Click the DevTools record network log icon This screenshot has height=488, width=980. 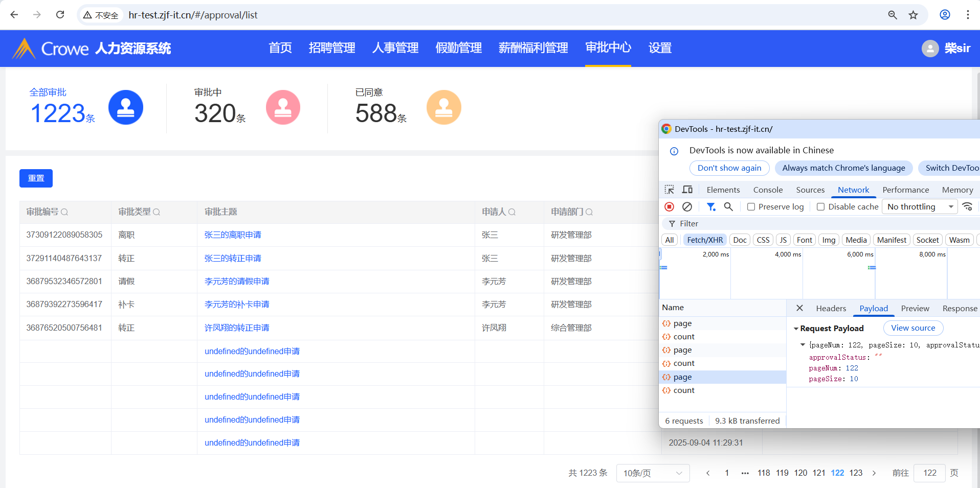point(669,206)
